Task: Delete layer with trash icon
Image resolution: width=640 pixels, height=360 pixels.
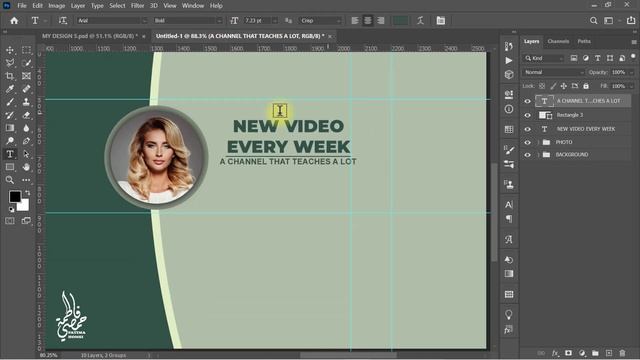Action: coord(622,353)
